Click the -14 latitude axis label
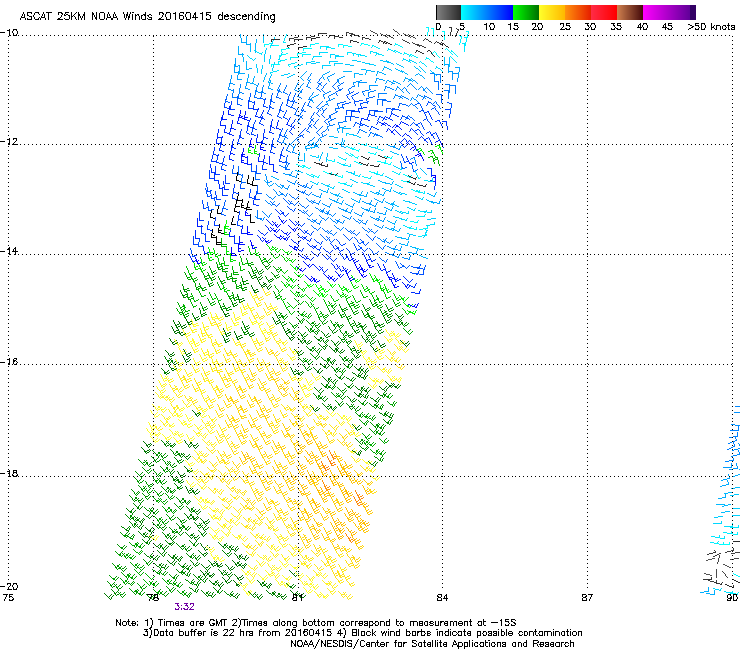 9,251
